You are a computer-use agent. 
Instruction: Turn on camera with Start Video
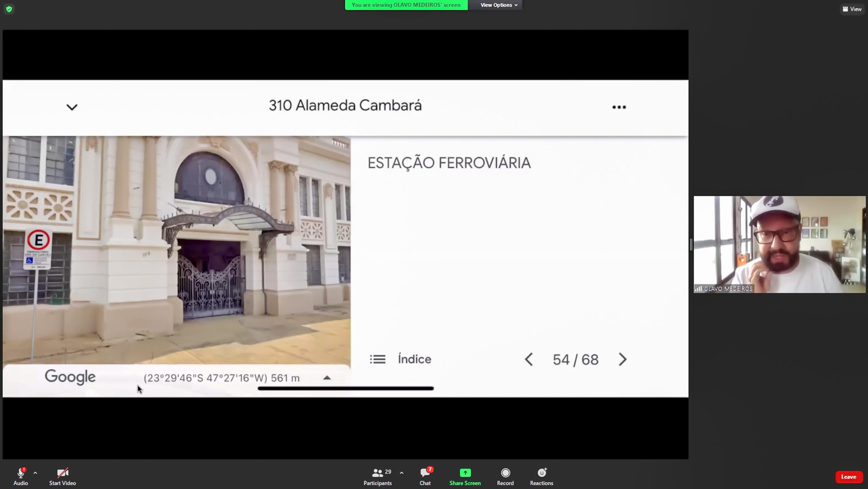(x=62, y=473)
